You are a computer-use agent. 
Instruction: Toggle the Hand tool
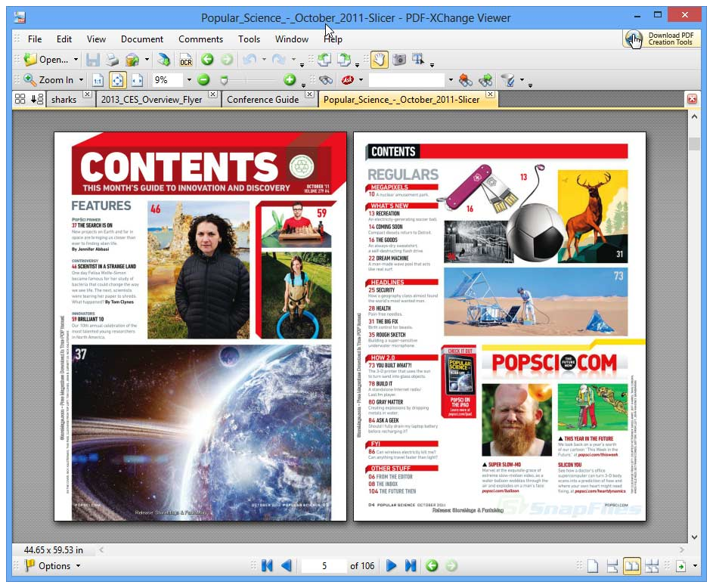380,60
